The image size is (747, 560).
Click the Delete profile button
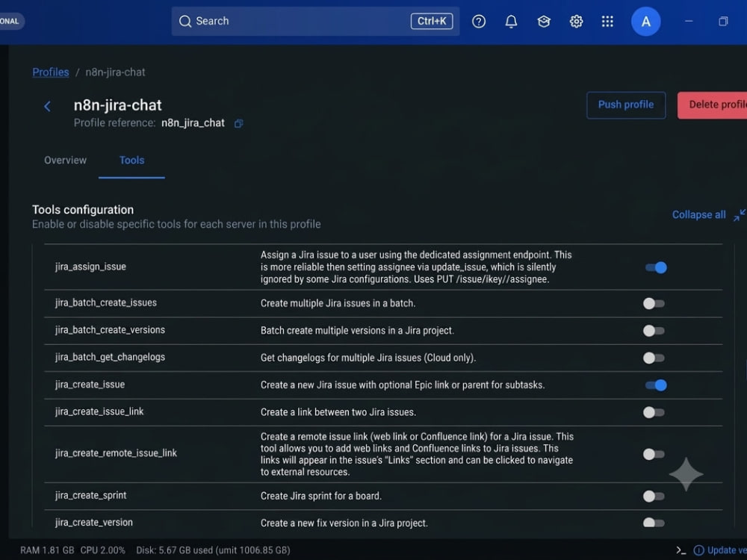click(713, 105)
